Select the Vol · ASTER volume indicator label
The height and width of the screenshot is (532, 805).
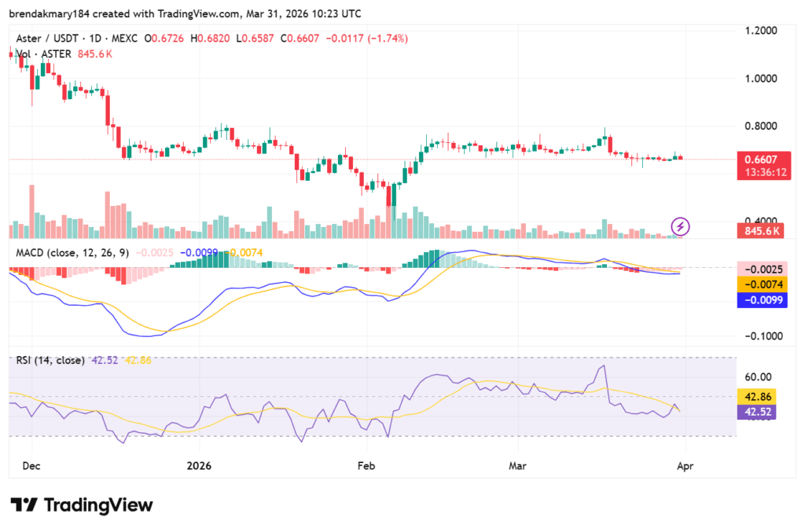tap(43, 54)
